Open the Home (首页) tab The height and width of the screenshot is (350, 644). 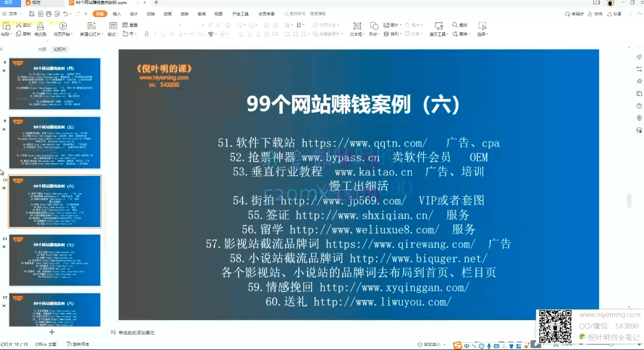pyautogui.click(x=7, y=3)
